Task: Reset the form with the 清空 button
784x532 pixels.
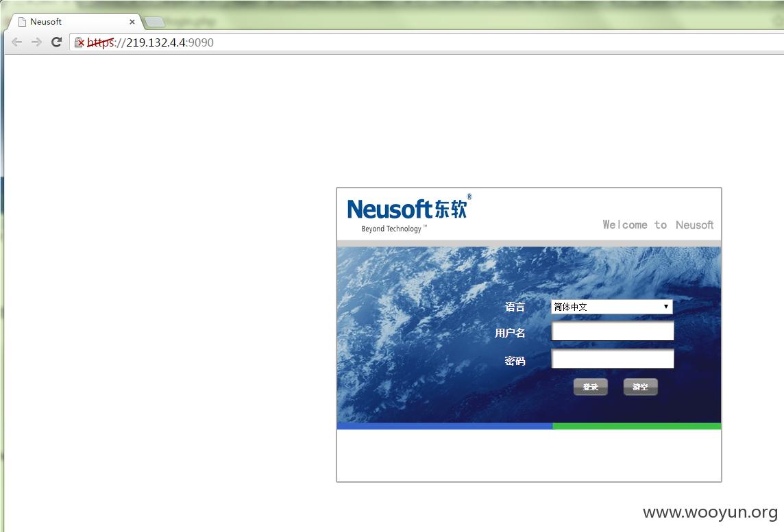Action: coord(641,387)
